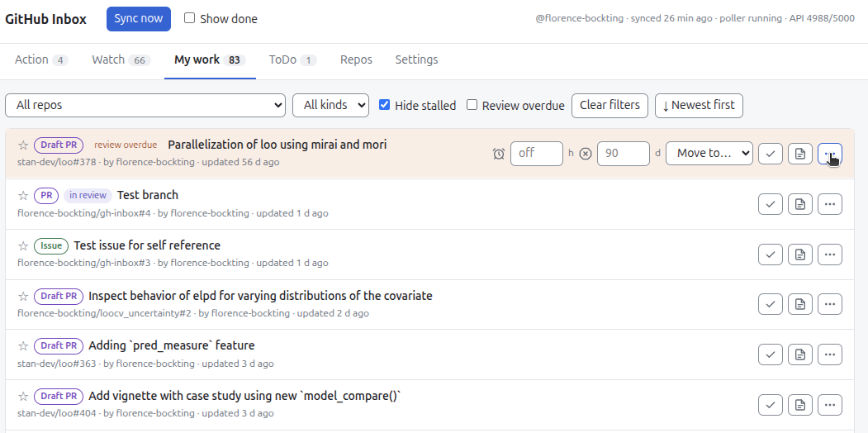Mark Parallelization of loo PR as done

pyautogui.click(x=770, y=154)
